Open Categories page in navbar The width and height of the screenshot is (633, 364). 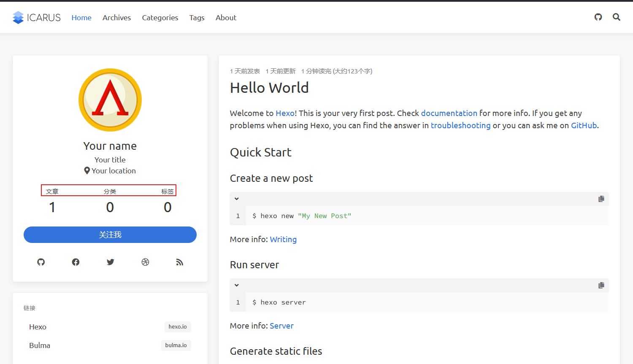point(160,18)
